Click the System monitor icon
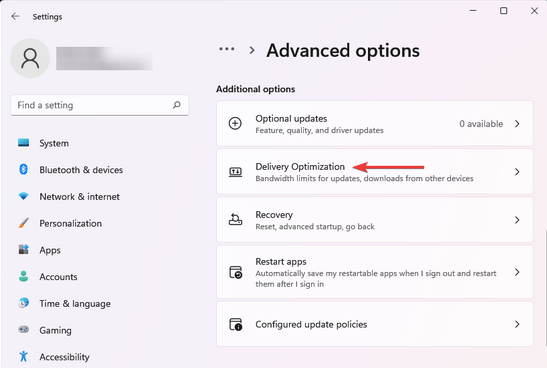 coord(23,143)
